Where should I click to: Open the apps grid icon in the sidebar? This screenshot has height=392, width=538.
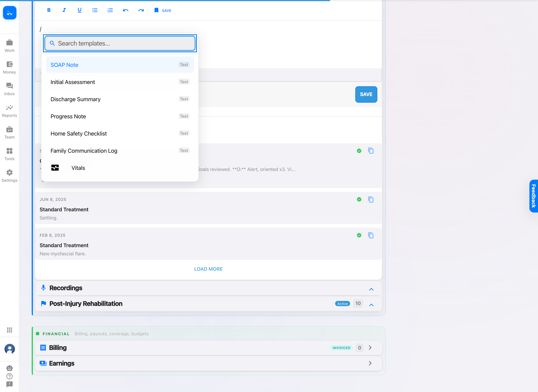coord(10,330)
